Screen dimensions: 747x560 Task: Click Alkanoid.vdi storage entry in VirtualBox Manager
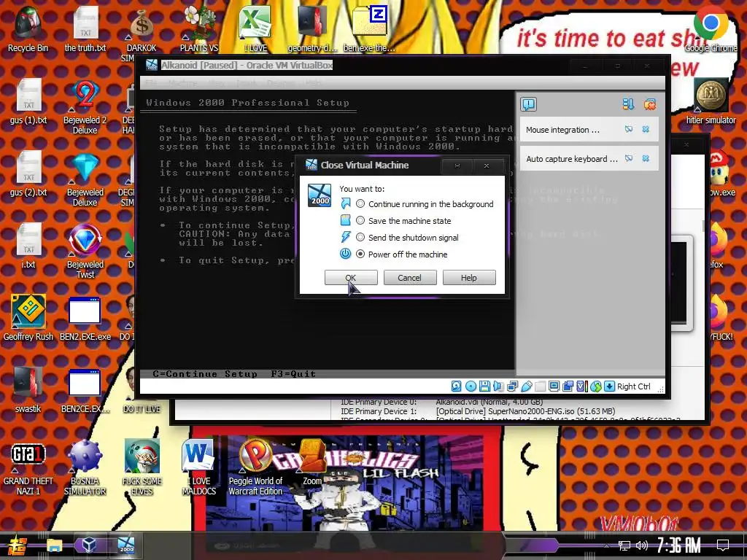[489, 402]
